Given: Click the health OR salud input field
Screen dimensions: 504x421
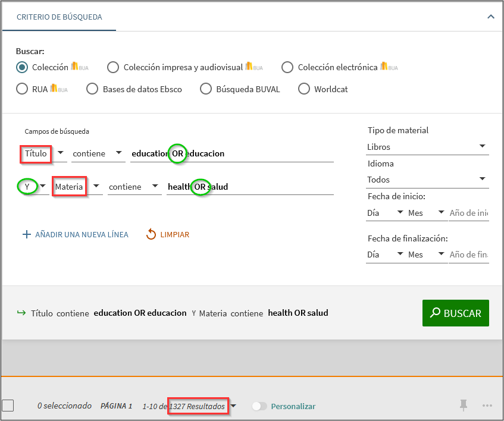Looking at the screenshot, I should pos(250,187).
